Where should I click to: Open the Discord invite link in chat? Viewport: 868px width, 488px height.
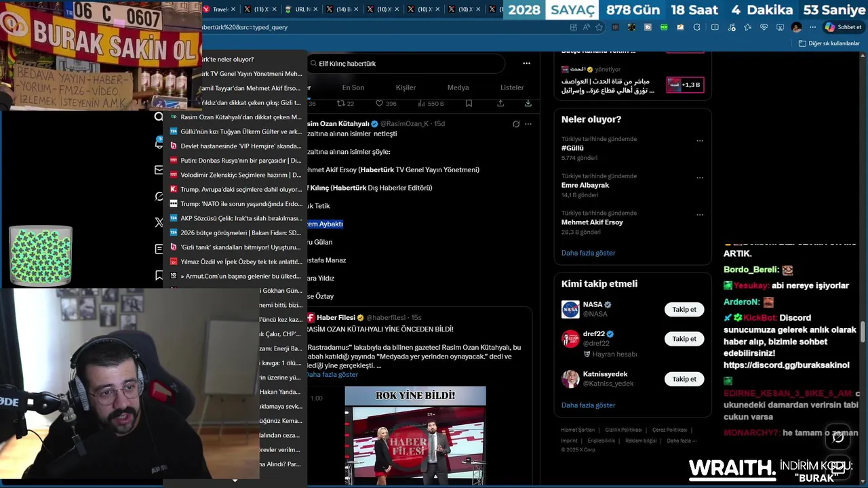click(786, 365)
